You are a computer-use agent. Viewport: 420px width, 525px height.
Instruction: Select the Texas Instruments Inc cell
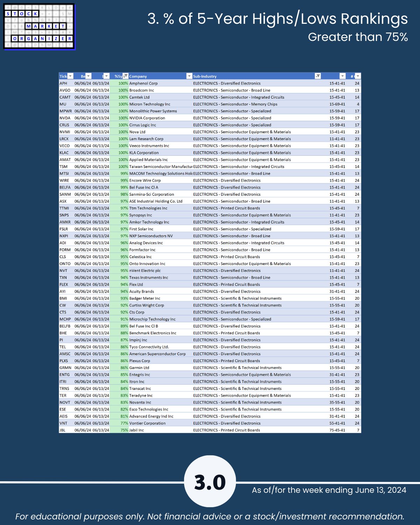(149, 278)
